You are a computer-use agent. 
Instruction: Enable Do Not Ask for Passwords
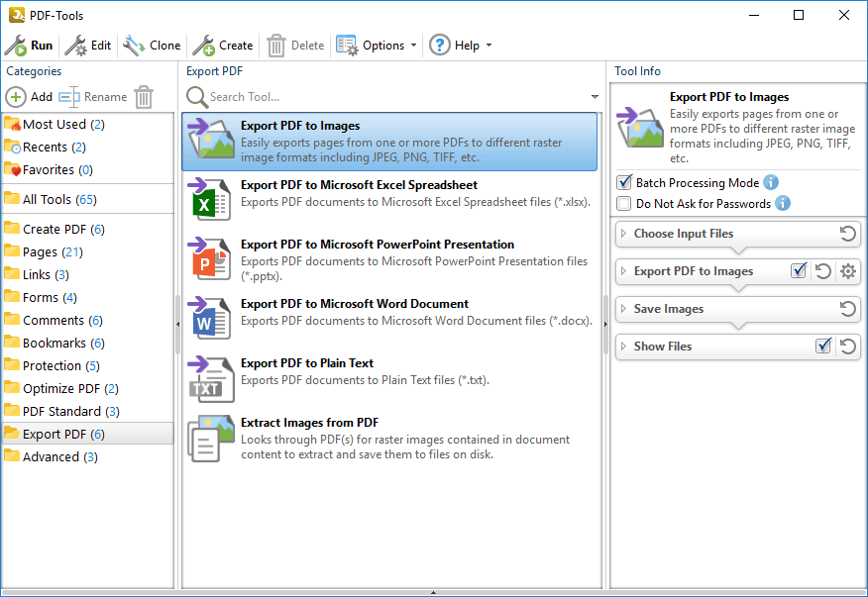(x=624, y=204)
